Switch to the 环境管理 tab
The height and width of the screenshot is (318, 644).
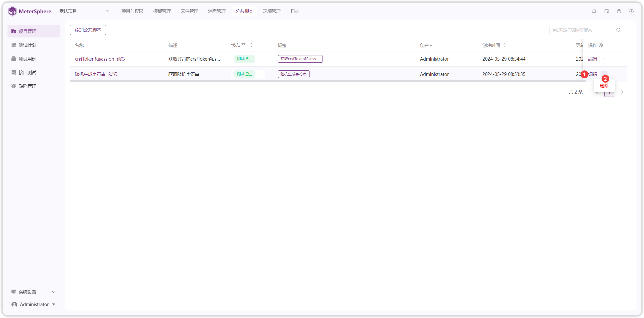272,11
